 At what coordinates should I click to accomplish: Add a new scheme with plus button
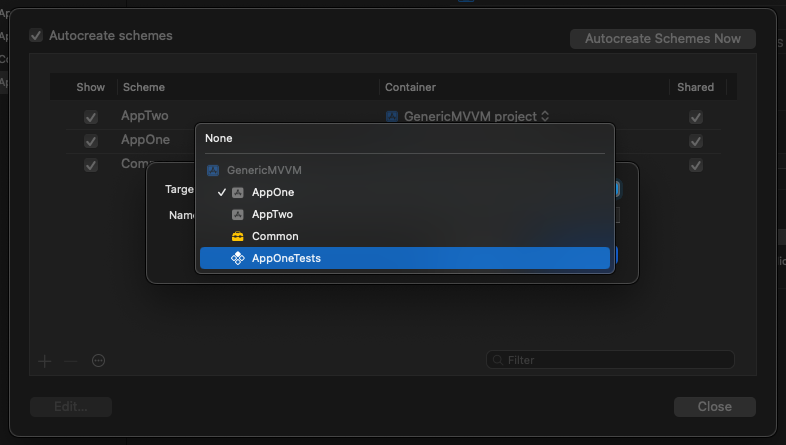pos(45,361)
